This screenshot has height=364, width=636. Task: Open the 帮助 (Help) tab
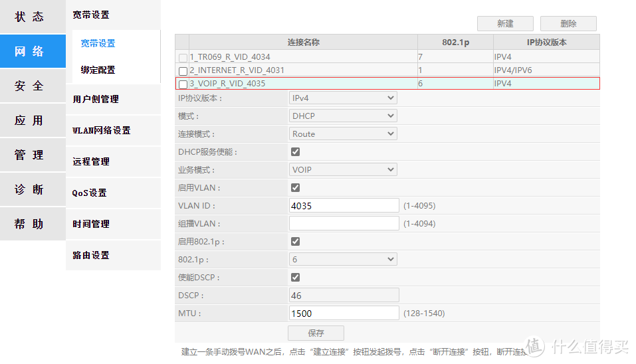[x=33, y=223]
